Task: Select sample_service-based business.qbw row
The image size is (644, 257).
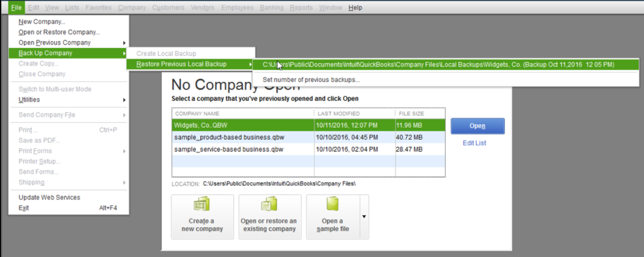Action: pos(308,149)
